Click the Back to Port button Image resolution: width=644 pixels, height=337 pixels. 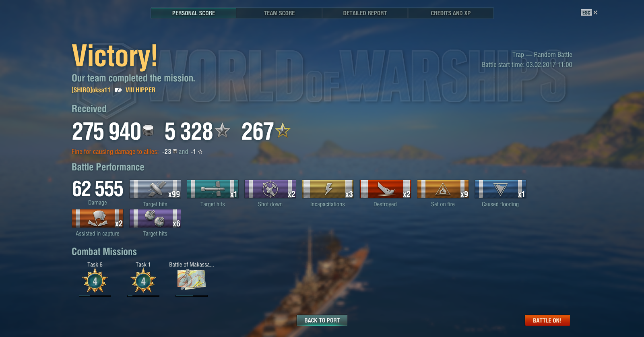click(x=322, y=320)
